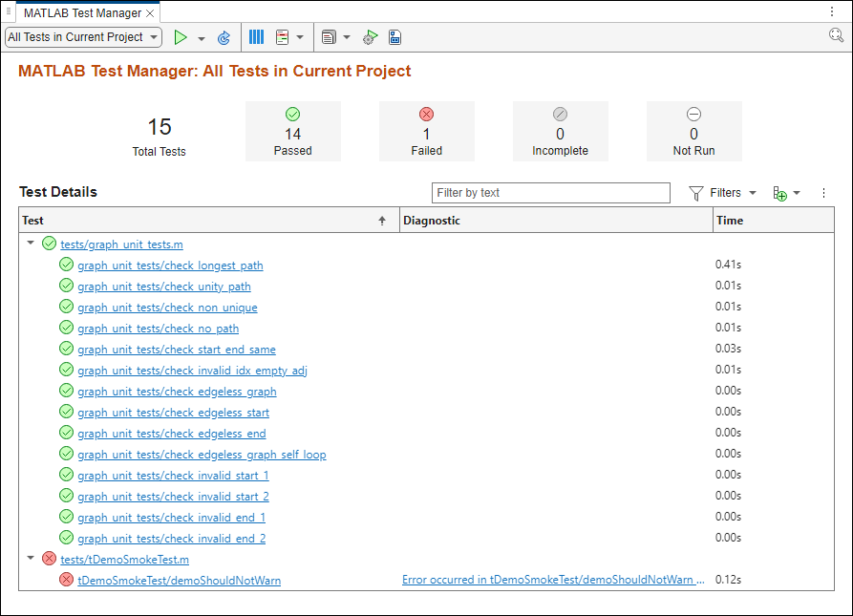
Task: Start debugging tests with the gear-play icon
Action: 370,37
